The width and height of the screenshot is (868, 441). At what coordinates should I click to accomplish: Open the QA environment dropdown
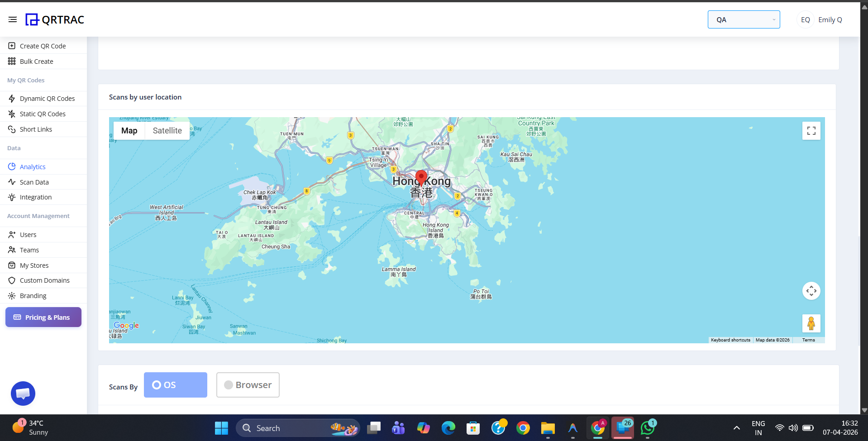[743, 19]
